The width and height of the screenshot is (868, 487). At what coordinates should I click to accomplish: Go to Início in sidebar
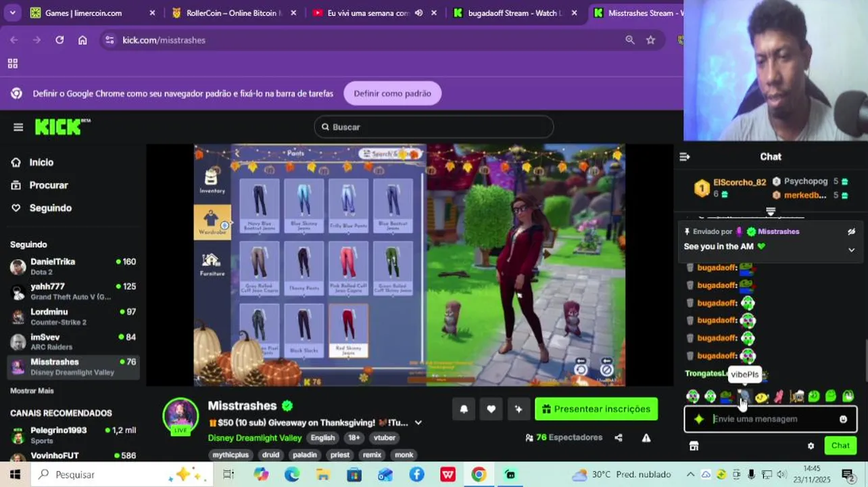41,162
